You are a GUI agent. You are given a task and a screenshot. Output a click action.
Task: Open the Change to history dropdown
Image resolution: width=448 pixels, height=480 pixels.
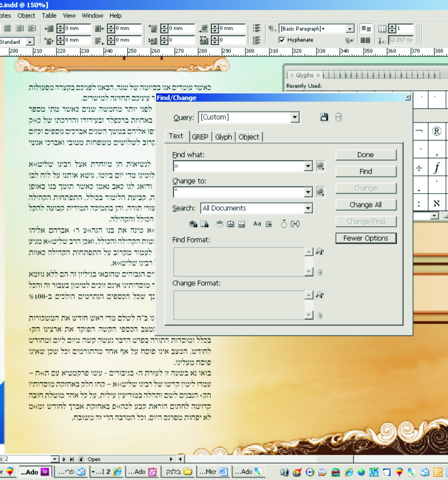pyautogui.click(x=308, y=192)
